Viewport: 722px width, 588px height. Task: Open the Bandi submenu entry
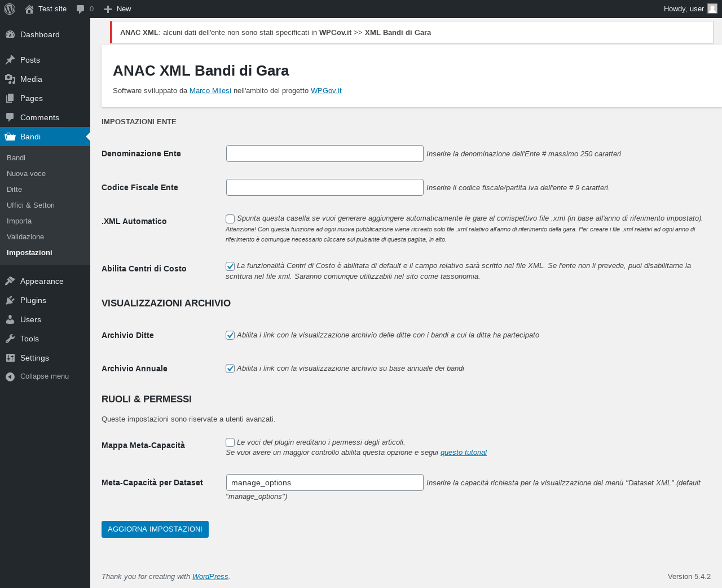point(16,157)
